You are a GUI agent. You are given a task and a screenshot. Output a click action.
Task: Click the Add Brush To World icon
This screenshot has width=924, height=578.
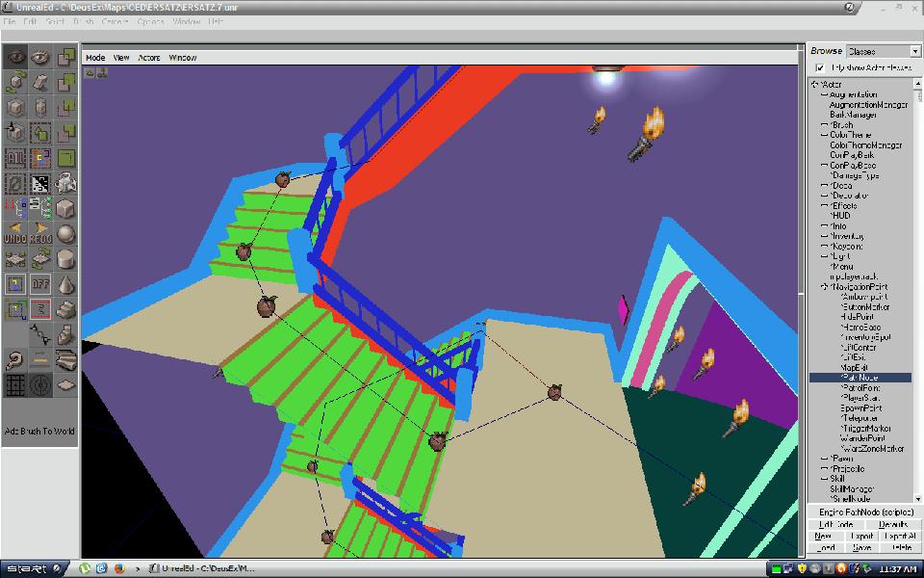pos(65,57)
